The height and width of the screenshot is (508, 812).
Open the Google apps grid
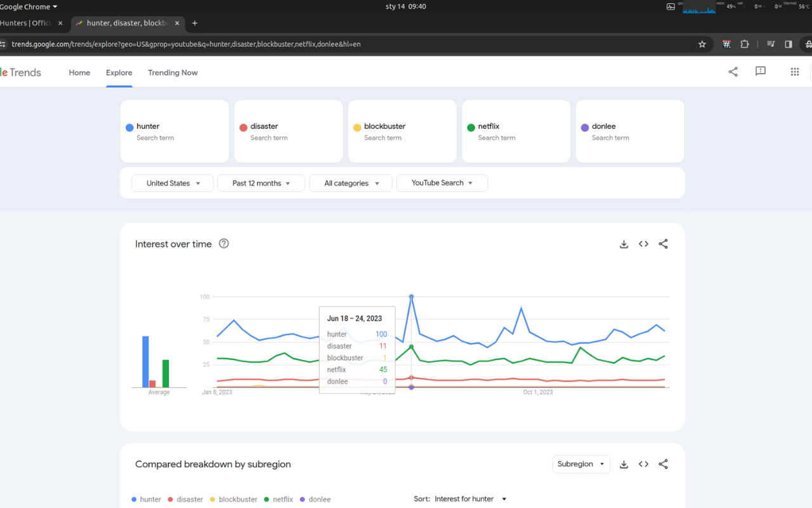795,72
